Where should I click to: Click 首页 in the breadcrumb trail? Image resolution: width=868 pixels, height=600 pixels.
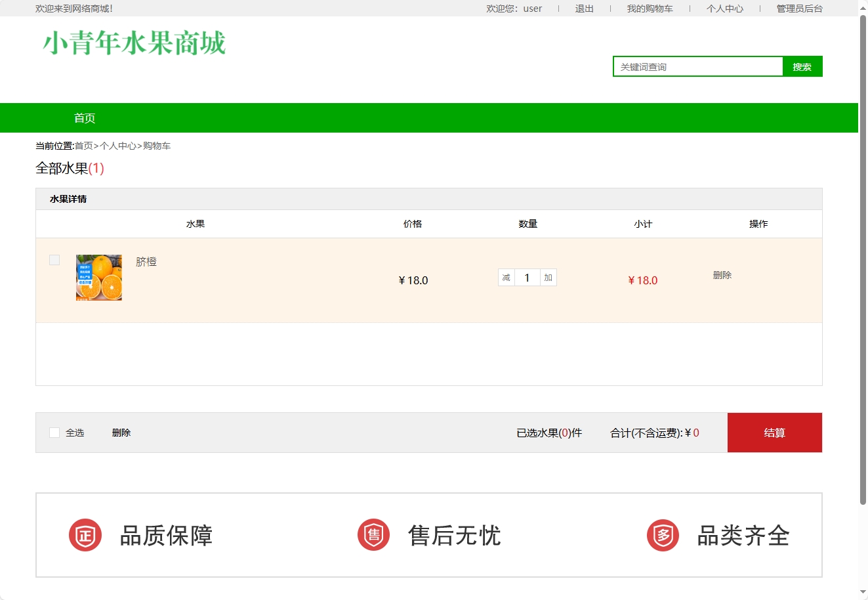pyautogui.click(x=83, y=145)
